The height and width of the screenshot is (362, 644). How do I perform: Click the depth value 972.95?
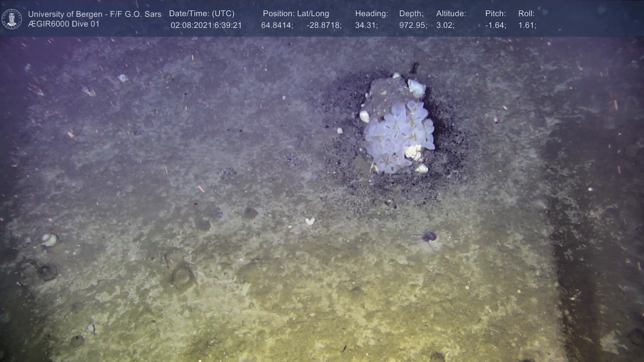point(413,25)
